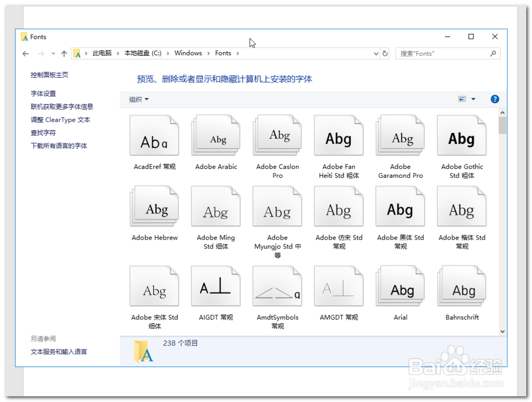Click the Fonts window title icon
Image resolution: width=532 pixels, height=402 pixels.
click(24, 37)
